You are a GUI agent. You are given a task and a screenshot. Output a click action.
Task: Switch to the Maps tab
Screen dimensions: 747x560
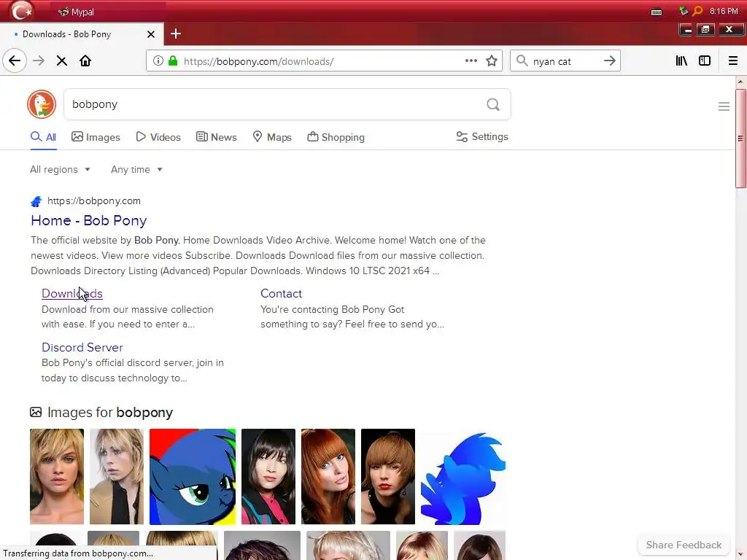272,137
